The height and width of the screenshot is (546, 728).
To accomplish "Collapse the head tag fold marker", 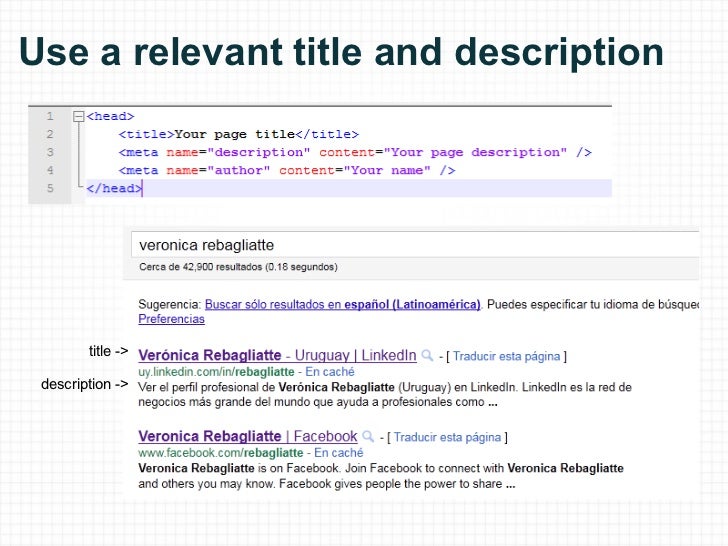I will pyautogui.click(x=79, y=116).
